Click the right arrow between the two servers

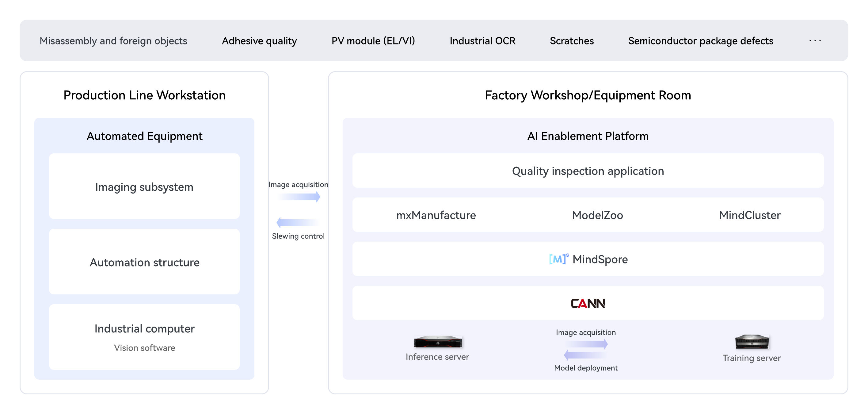coord(586,344)
